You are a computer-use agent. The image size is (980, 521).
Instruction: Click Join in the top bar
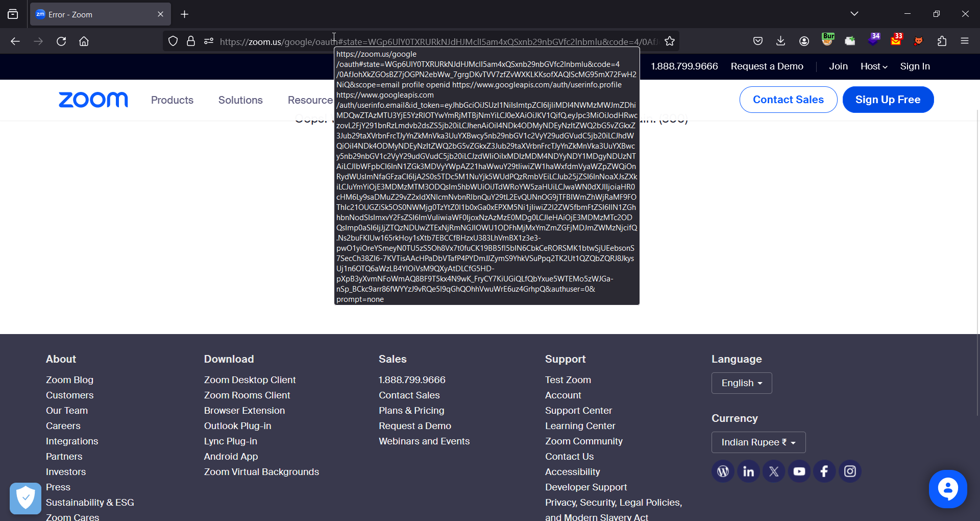click(x=838, y=66)
